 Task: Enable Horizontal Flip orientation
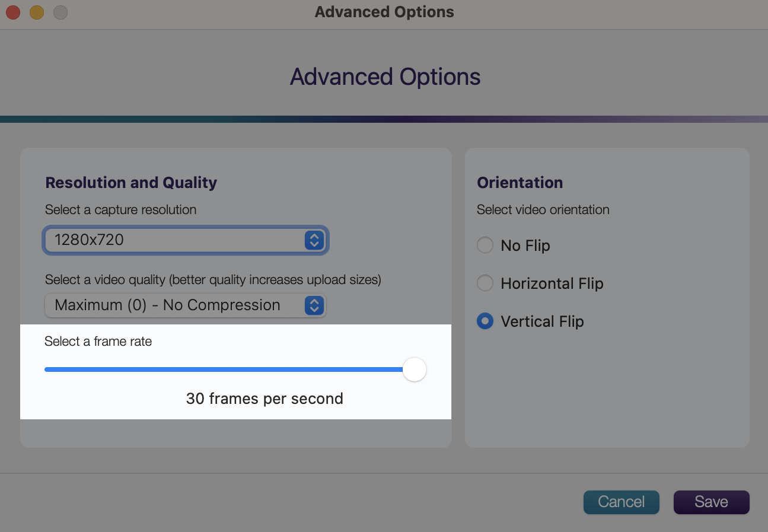tap(485, 283)
